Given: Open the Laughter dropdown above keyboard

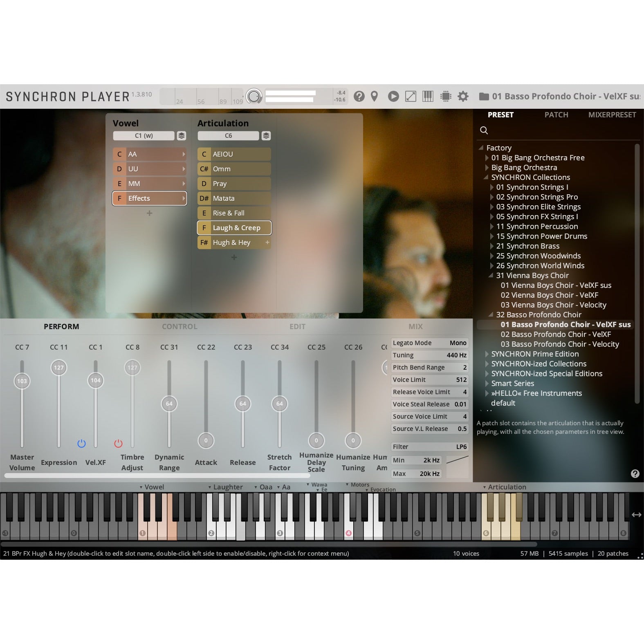Looking at the screenshot, I should point(225,487).
